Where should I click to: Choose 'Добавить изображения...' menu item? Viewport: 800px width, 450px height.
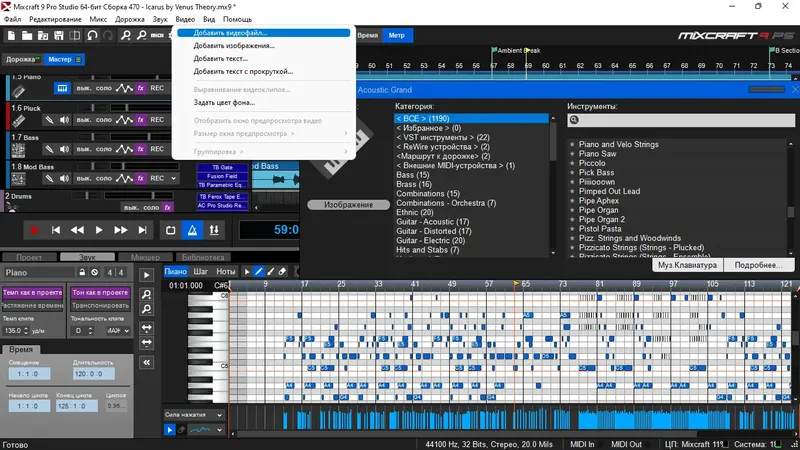263,45
